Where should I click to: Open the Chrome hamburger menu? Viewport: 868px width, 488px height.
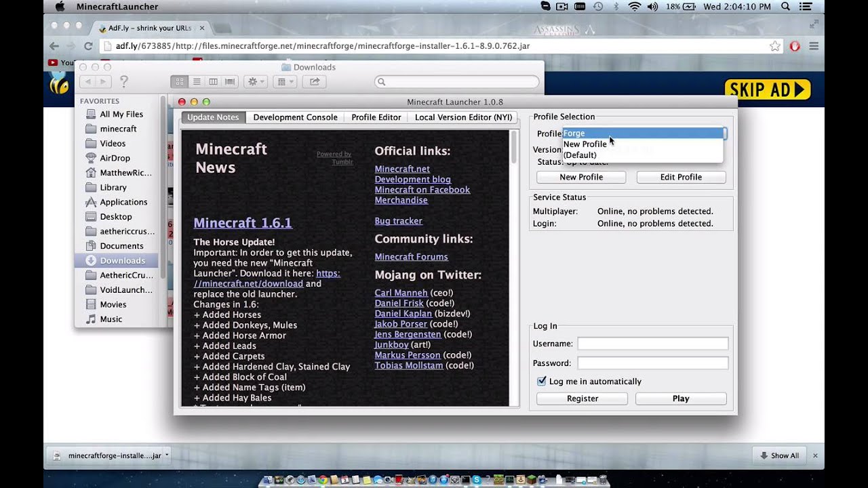[814, 46]
